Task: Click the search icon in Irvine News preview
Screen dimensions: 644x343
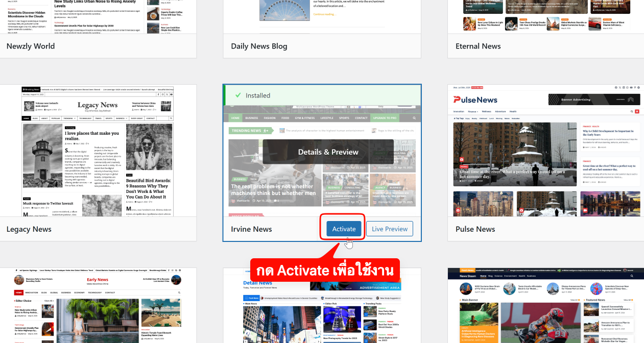Action: point(414,118)
